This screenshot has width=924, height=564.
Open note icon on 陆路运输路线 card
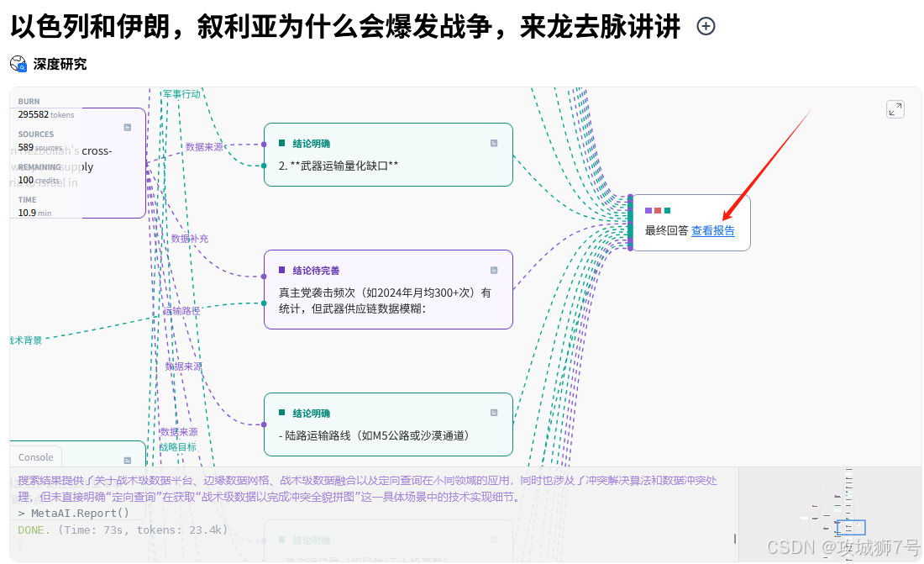[x=494, y=413]
